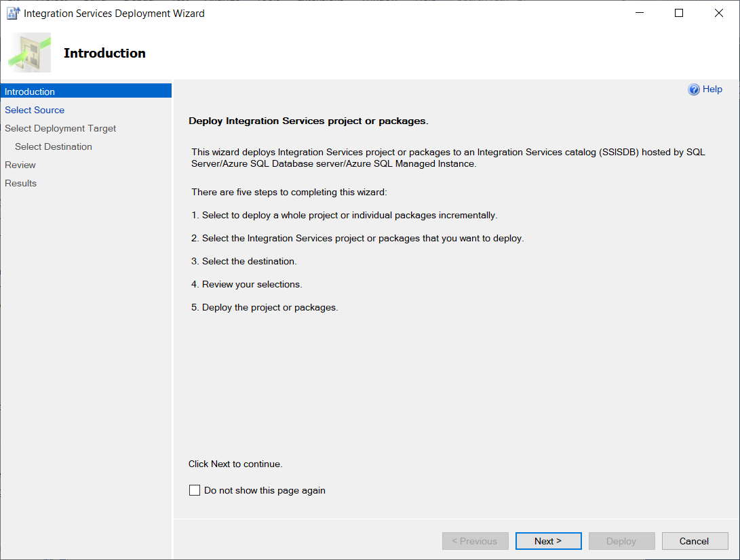Click the 'Do not show this page again' label
This screenshot has height=560, width=740.
coord(265,490)
